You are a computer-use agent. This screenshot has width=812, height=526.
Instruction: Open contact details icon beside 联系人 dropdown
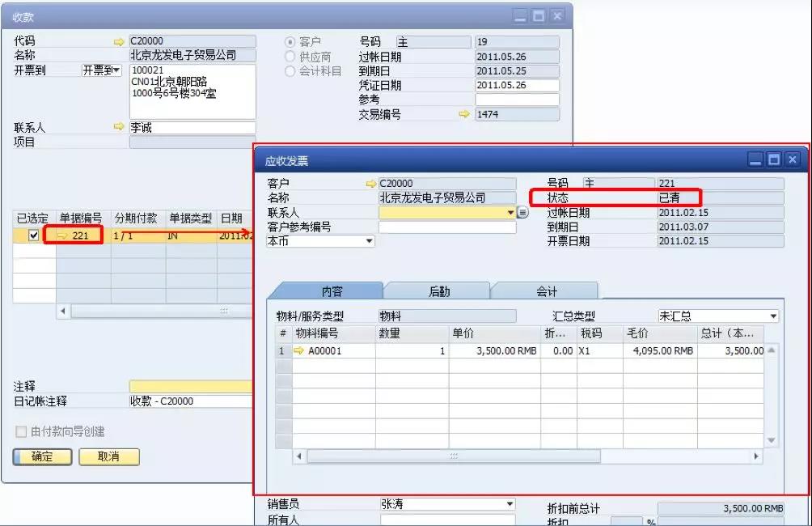click(x=522, y=213)
